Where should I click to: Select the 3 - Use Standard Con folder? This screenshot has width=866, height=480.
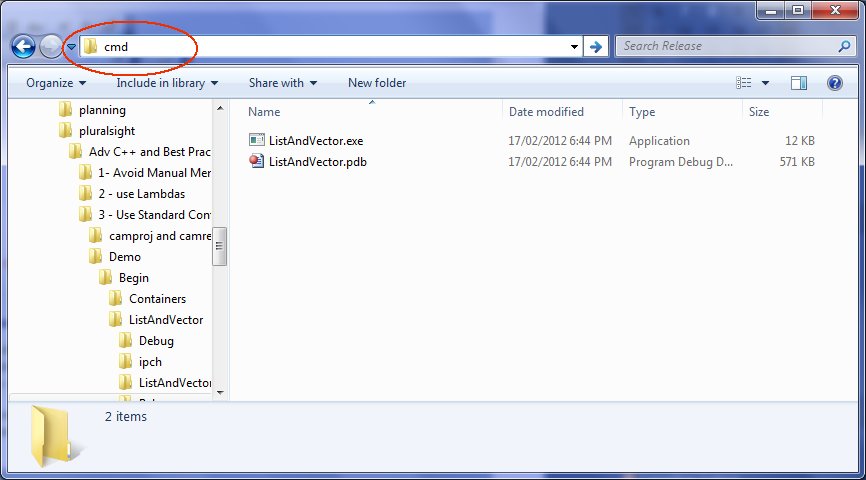tap(155, 215)
